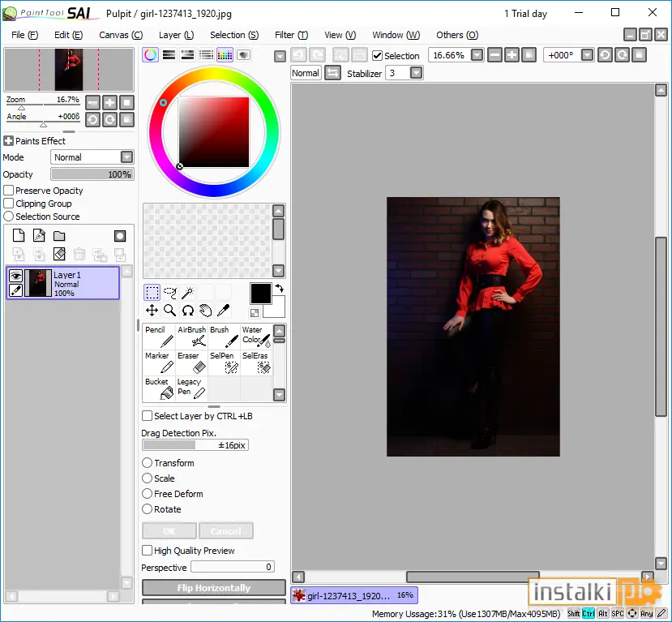Switch to the girl-1237413_1920 document tab
The width and height of the screenshot is (672, 622).
(x=354, y=595)
